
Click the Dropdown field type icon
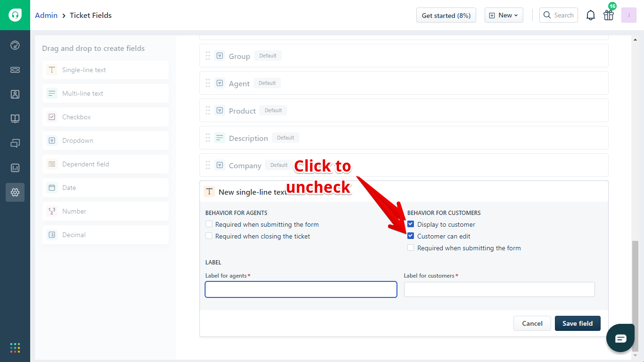click(52, 140)
